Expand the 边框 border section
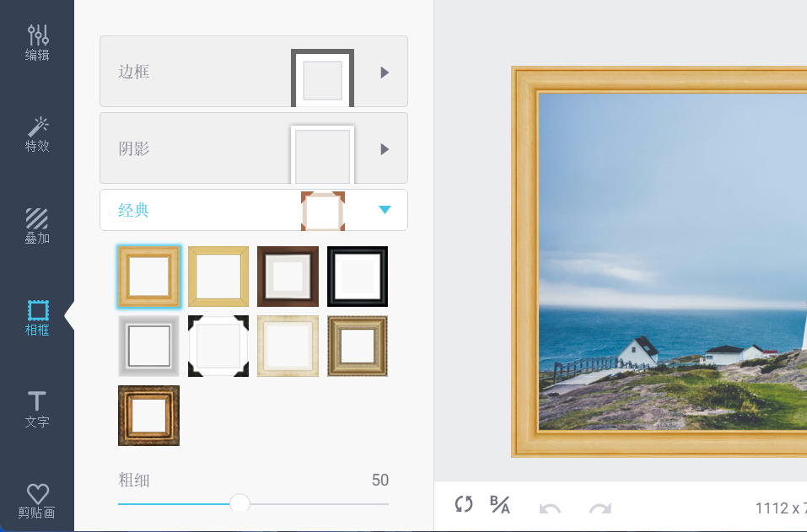The height and width of the screenshot is (532, 807). coord(254,72)
